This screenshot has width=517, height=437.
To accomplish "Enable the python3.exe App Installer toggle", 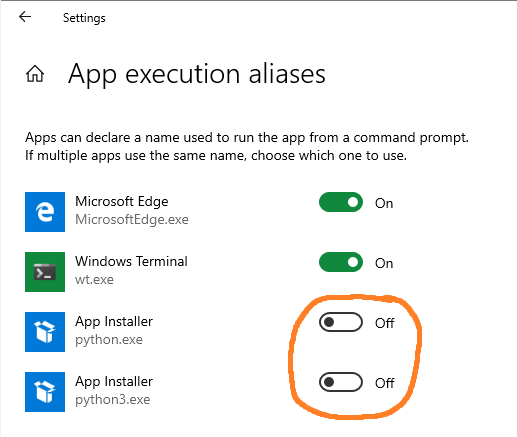I will click(x=341, y=382).
